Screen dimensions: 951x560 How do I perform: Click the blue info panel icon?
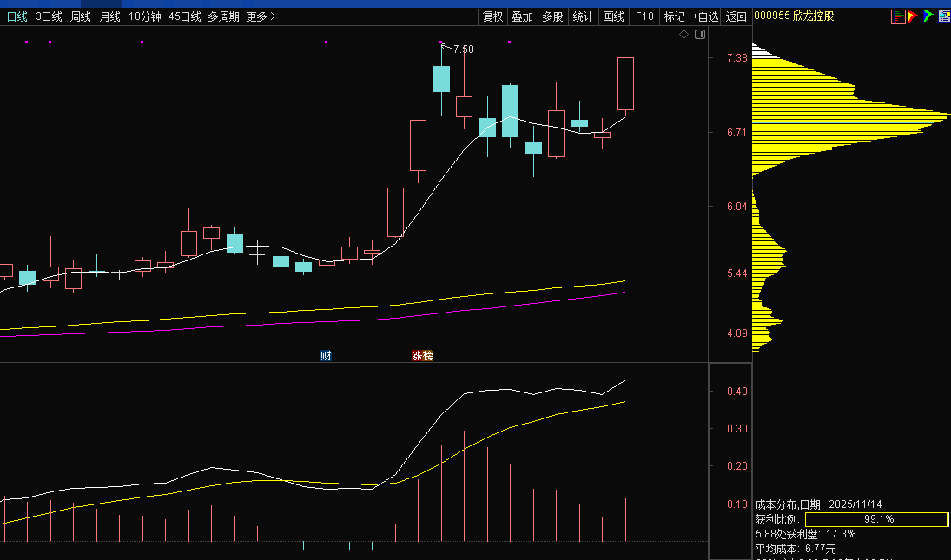[x=944, y=16]
